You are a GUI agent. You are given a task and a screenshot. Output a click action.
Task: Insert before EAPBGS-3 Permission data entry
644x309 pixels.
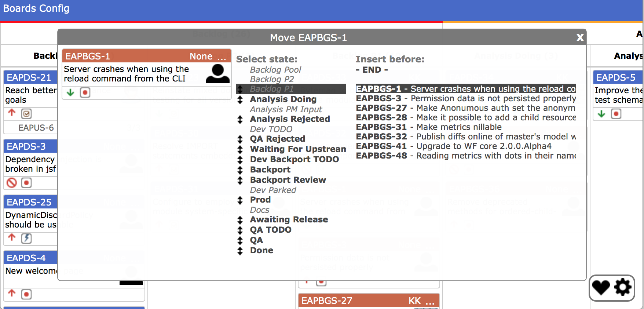click(466, 98)
